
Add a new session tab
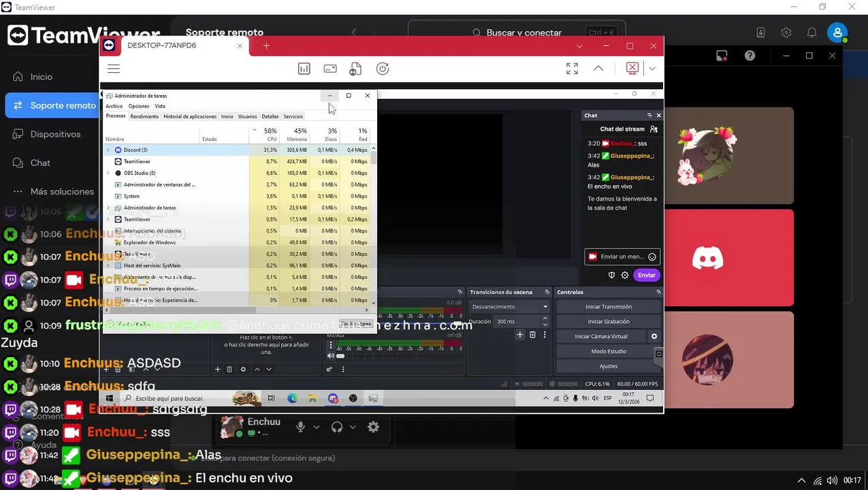pos(266,46)
